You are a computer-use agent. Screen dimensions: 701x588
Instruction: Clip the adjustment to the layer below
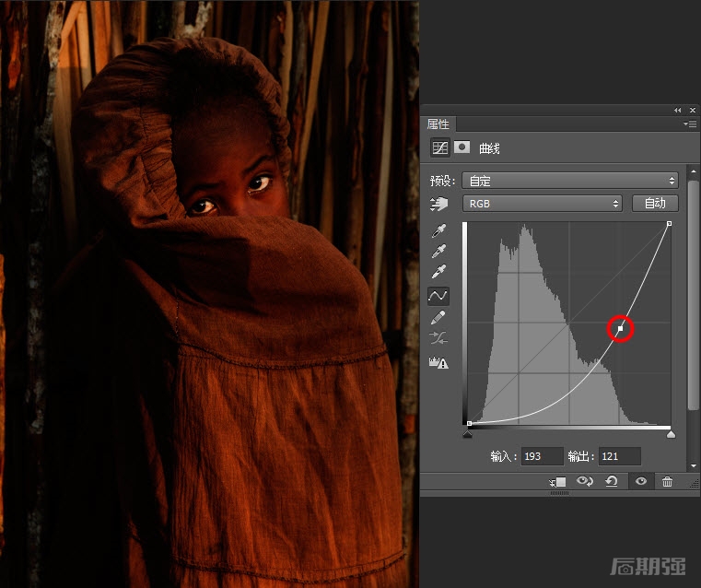557,482
